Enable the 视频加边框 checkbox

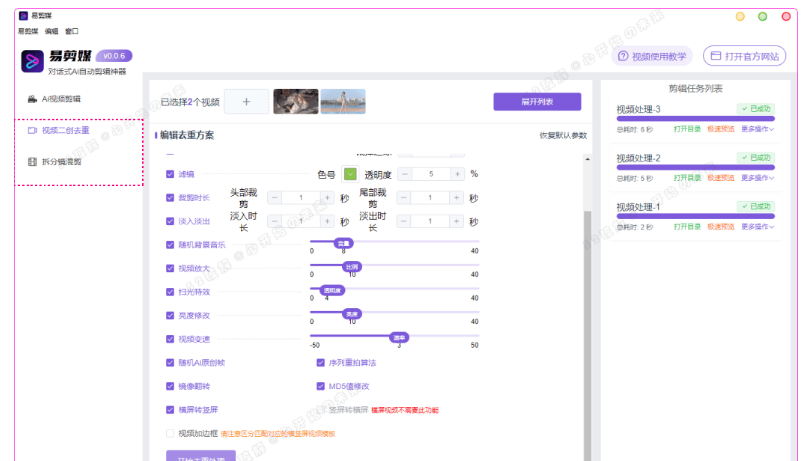pos(170,434)
